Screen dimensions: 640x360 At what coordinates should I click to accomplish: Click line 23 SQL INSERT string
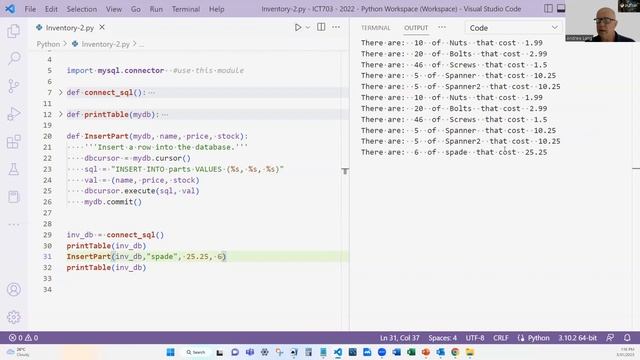click(197, 169)
